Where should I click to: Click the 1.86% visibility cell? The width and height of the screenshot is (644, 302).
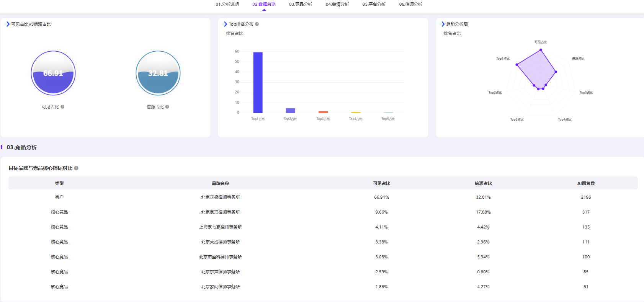pyautogui.click(x=382, y=287)
